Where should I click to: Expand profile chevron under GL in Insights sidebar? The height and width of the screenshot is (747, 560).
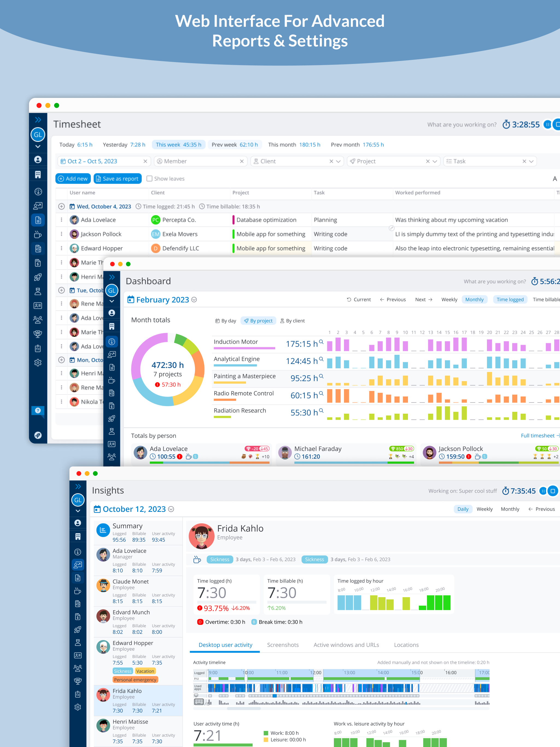(78, 511)
